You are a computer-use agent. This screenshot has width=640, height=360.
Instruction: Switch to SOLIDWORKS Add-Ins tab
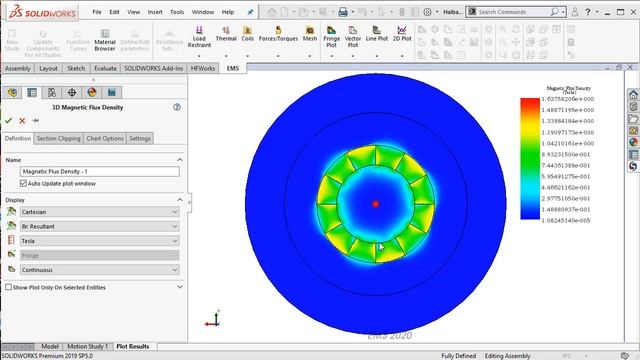pyautogui.click(x=153, y=69)
